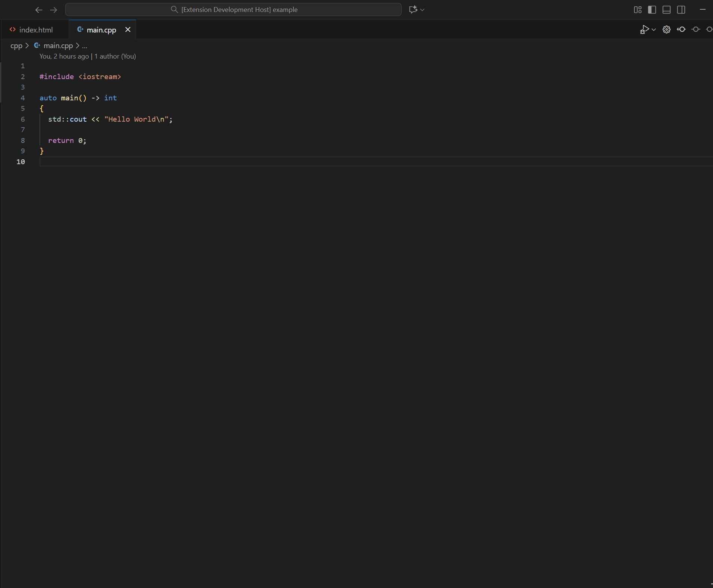Toggle the primary side bar
This screenshot has height=588, width=713.
click(x=652, y=10)
